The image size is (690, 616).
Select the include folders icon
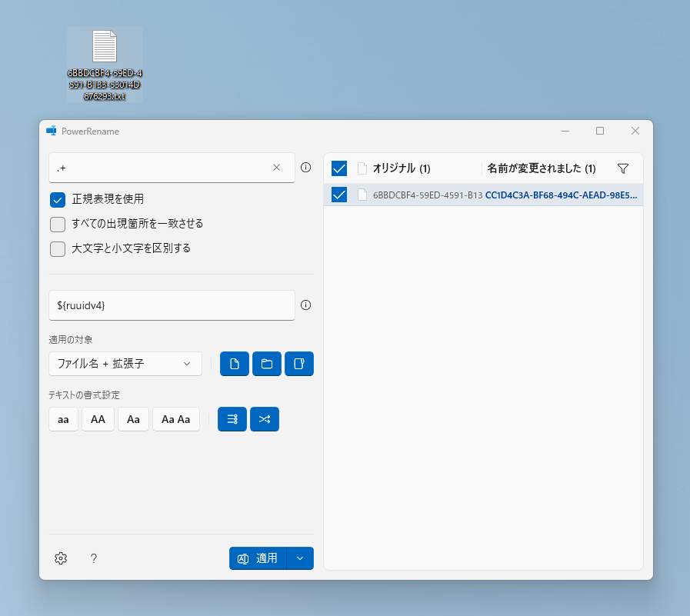coord(267,363)
